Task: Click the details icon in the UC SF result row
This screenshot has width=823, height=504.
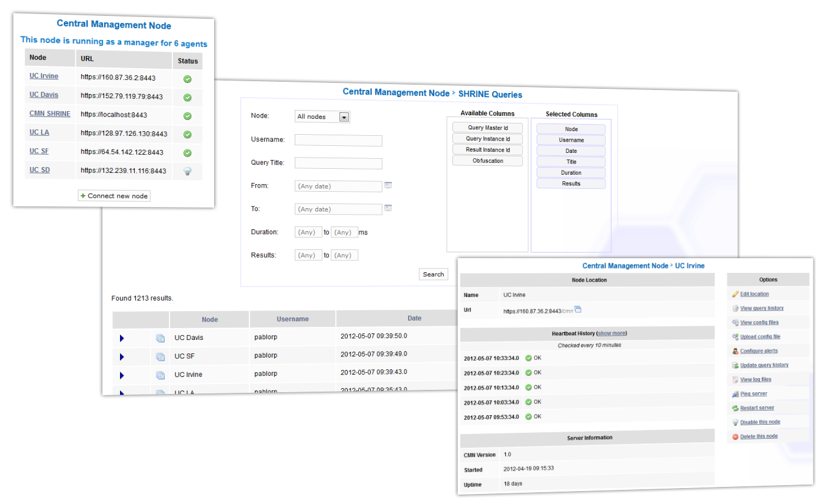Action: pos(160,357)
